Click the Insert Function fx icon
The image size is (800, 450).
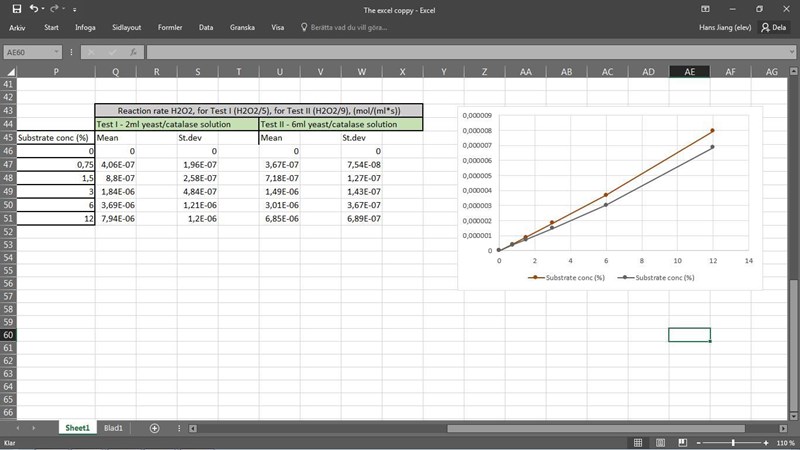click(x=133, y=51)
